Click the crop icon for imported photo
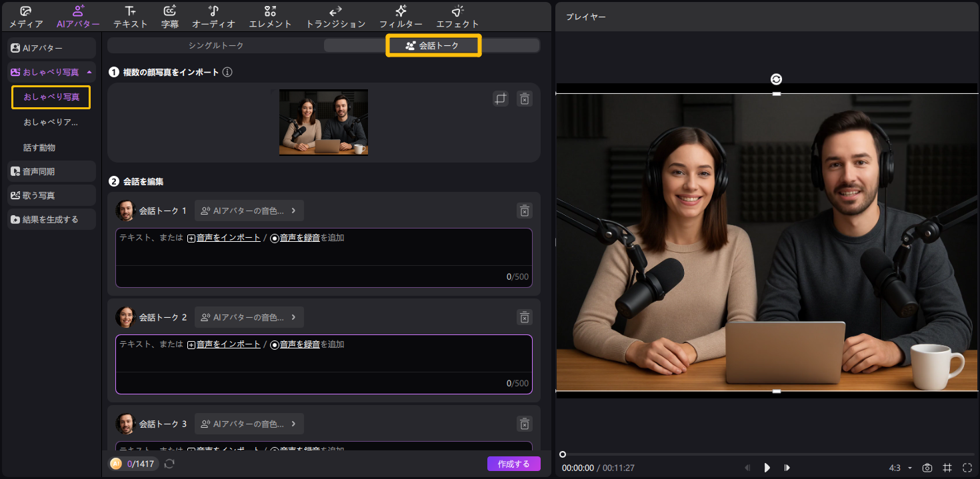The image size is (980, 479). tap(501, 99)
